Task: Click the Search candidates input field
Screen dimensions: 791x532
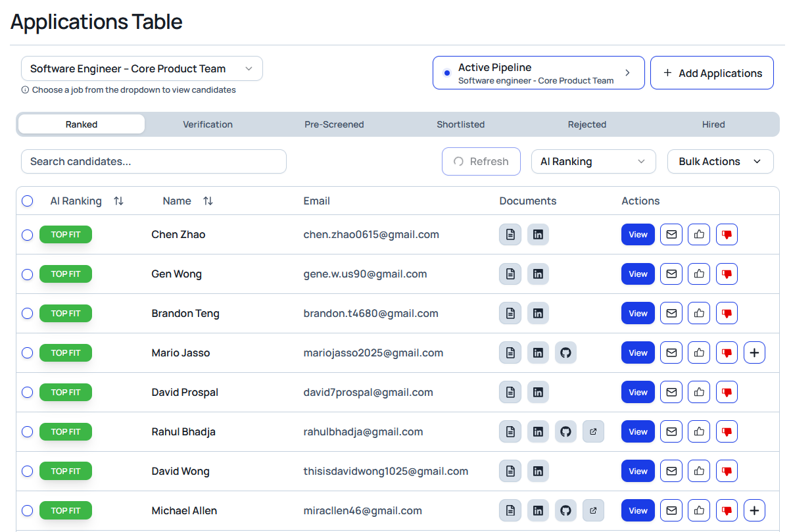Action: [x=153, y=162]
